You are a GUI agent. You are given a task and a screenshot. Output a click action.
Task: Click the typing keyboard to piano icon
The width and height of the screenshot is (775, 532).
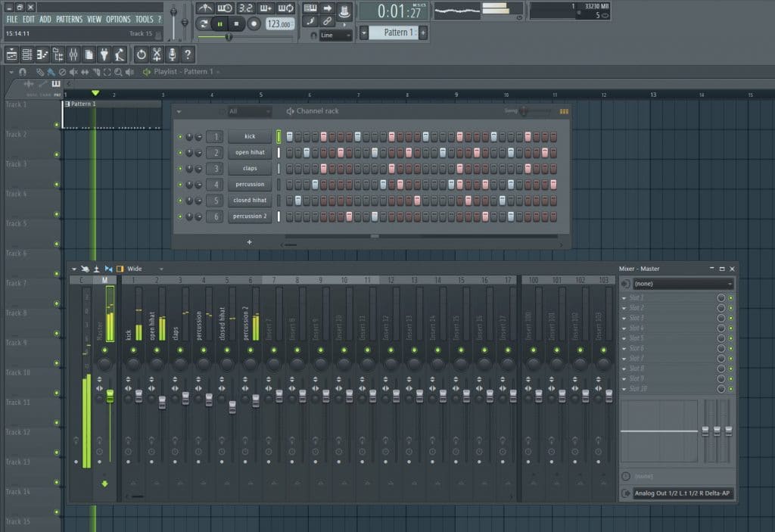310,8
